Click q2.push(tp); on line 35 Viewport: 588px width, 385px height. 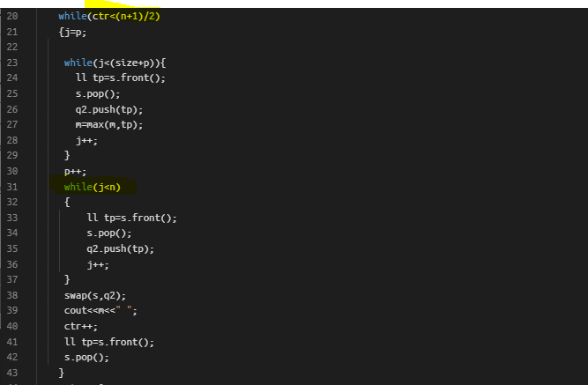[121, 249]
